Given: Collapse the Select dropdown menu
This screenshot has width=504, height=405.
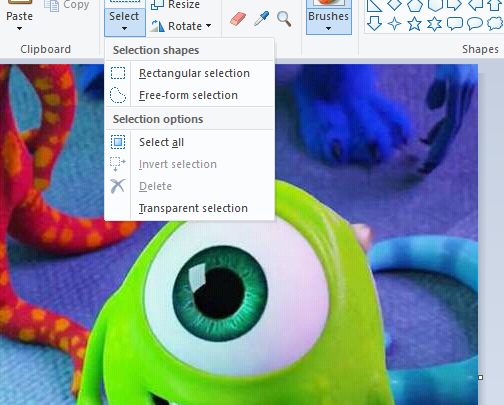Looking at the screenshot, I should click(x=125, y=22).
